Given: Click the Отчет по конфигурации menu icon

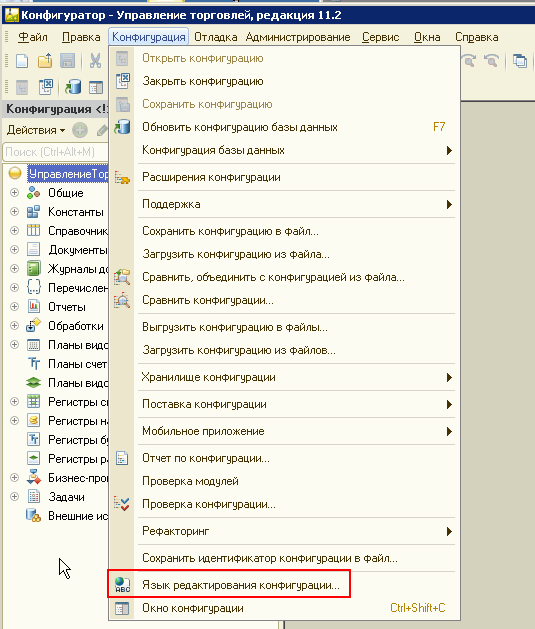Looking at the screenshot, I should 122,458.
